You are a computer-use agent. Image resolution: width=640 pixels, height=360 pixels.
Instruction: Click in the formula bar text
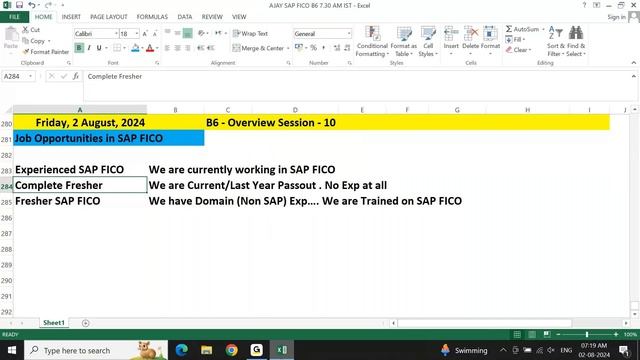114,76
